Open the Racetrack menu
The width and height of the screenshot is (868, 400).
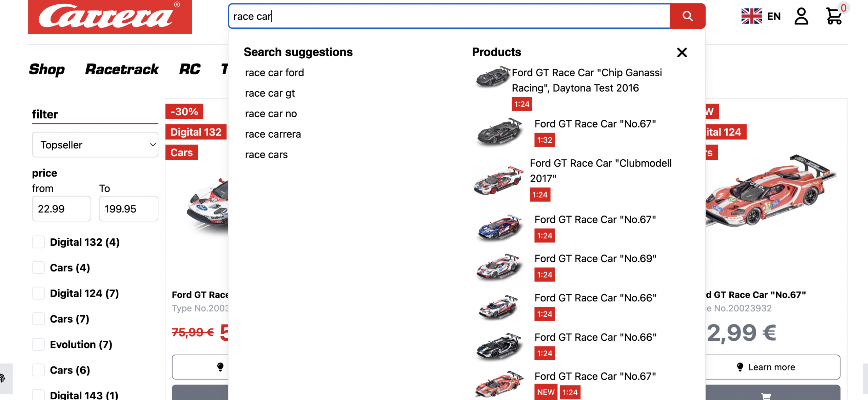point(122,69)
